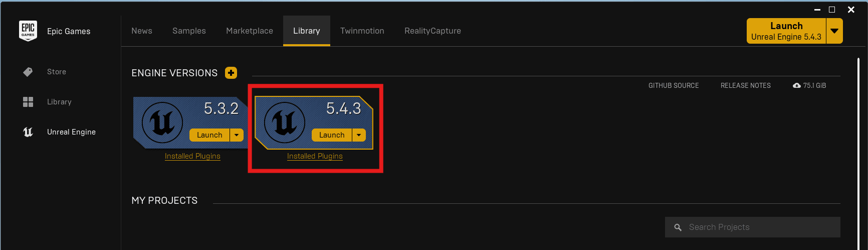Open the sidebar Library grid icon
Viewport: 868px width, 250px height.
28,102
